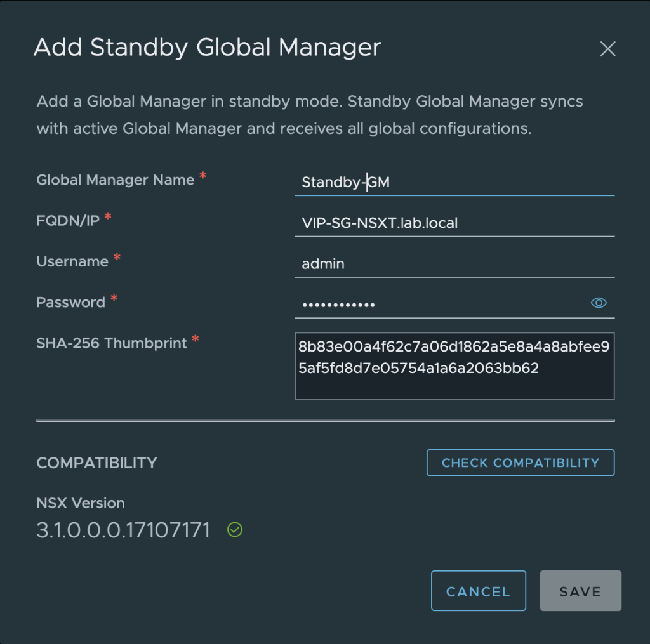Click the Username label

(72, 261)
